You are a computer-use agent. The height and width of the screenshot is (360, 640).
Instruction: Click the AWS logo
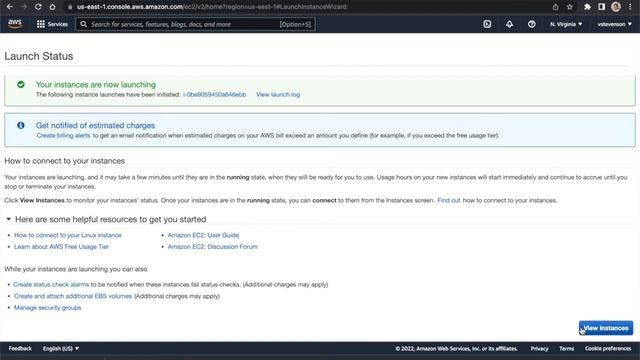coord(15,24)
